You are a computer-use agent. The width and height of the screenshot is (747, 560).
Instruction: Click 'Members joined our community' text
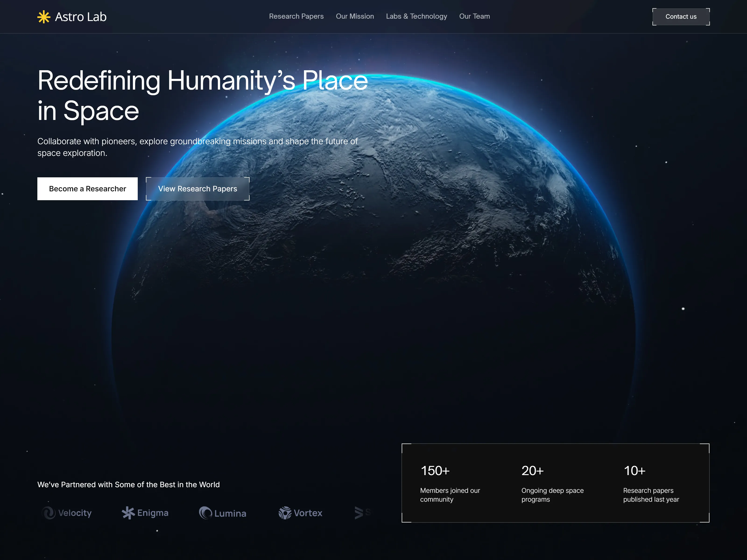point(450,495)
